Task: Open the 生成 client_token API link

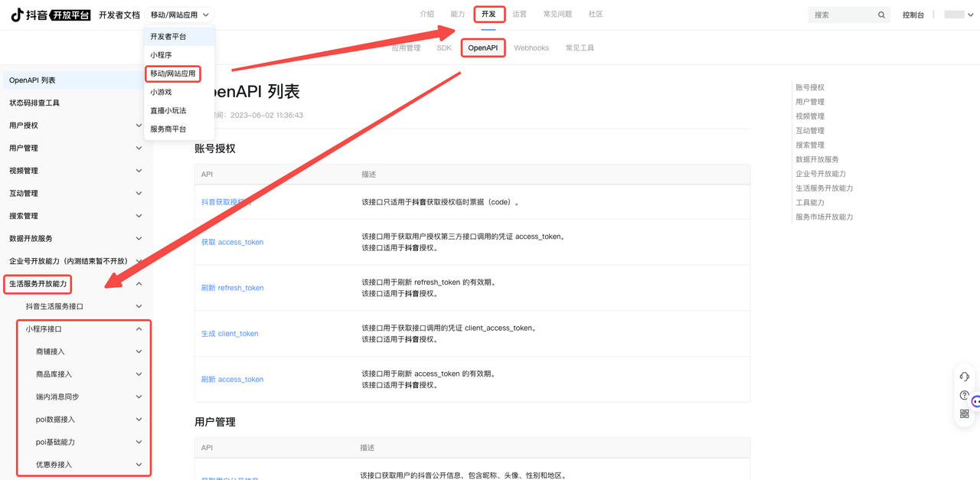Action: click(x=230, y=334)
